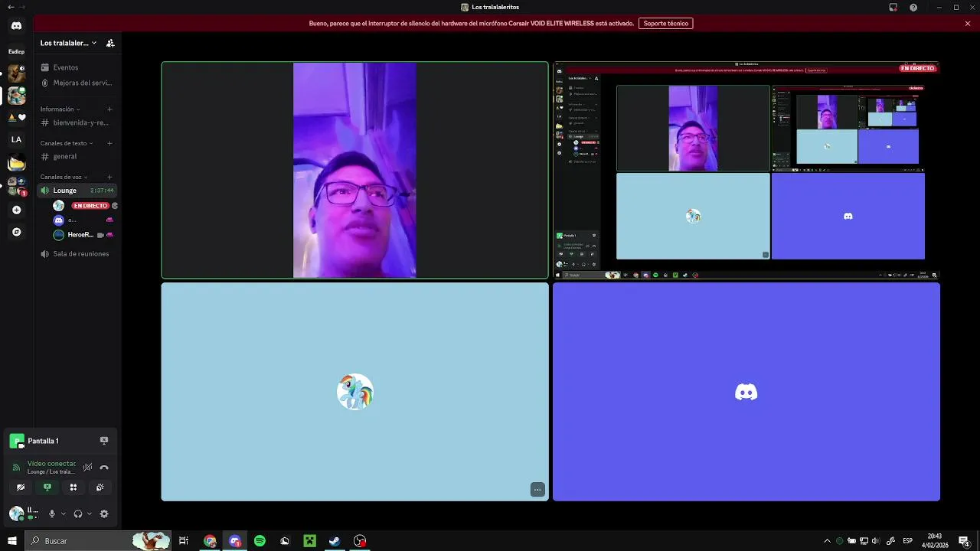Select general text channel
Viewport: 980px width, 551px height.
(x=77, y=156)
